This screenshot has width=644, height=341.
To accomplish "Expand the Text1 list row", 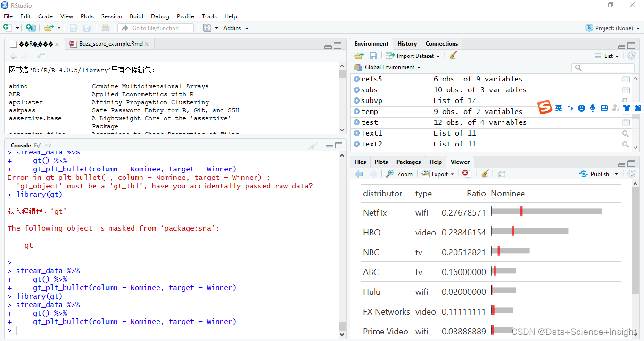I will pyautogui.click(x=357, y=133).
